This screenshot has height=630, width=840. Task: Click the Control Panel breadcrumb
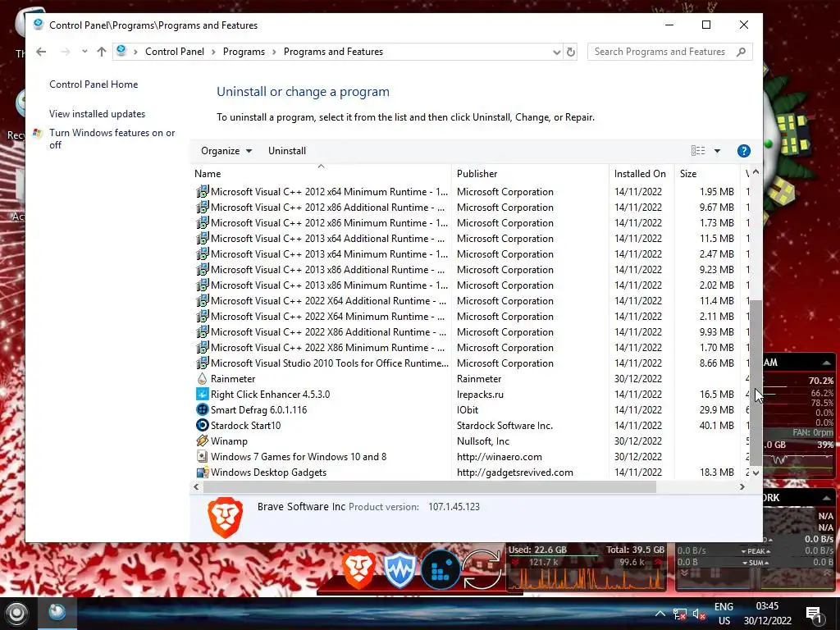coord(175,52)
